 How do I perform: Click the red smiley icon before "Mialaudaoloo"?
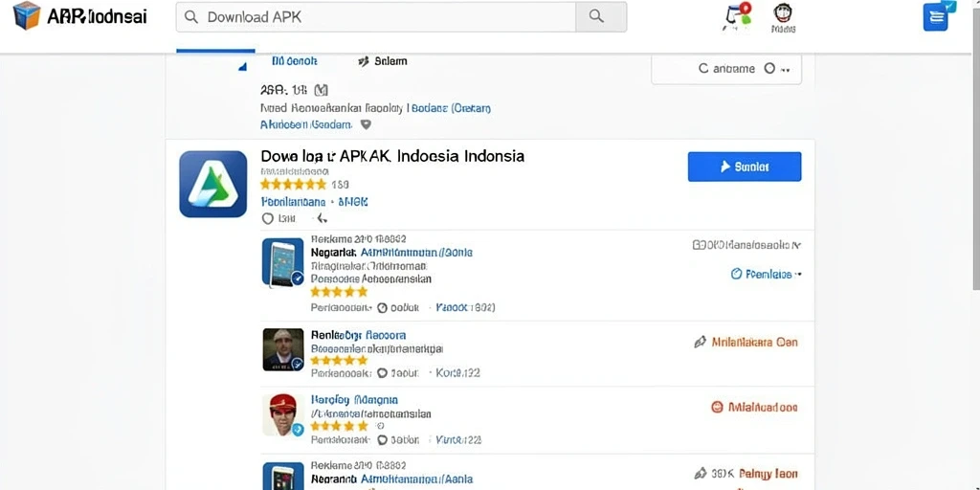(717, 407)
